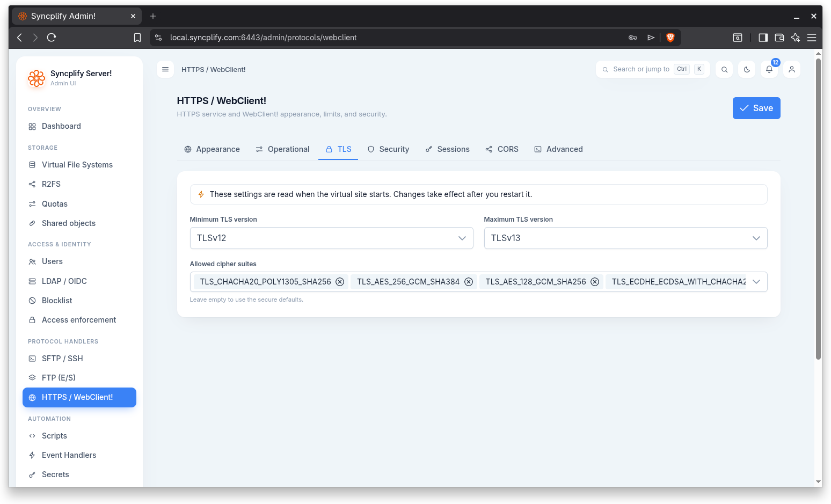Remove TLS_CHACHA20_POLY1305_SHA256 cipher suite
831x504 pixels.
point(340,282)
